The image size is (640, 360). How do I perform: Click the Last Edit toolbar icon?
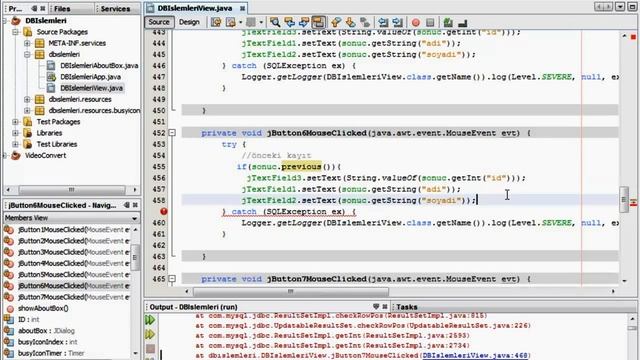216,22
